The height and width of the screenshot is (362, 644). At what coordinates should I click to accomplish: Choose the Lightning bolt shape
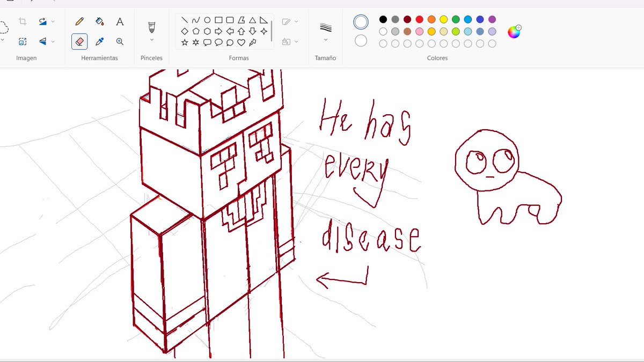tap(252, 42)
